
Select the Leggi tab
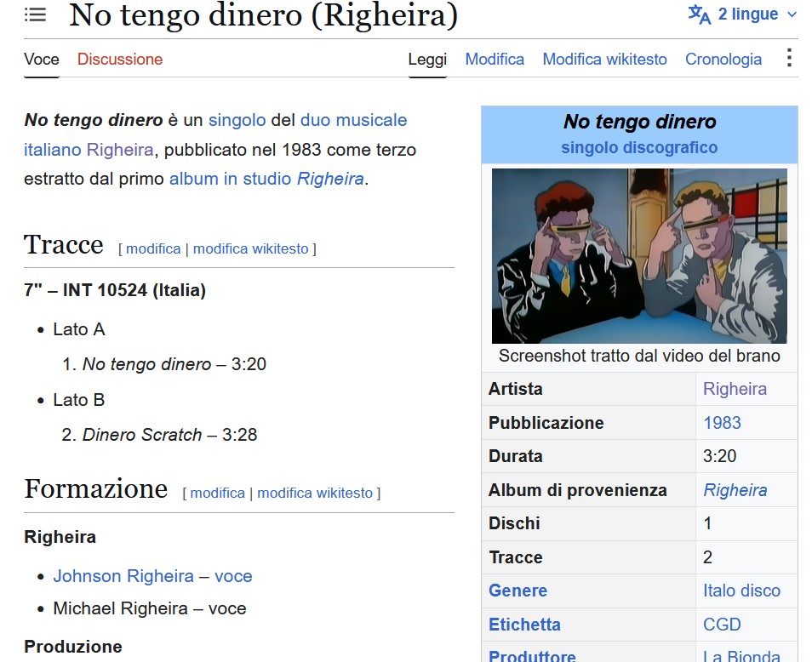pyautogui.click(x=427, y=59)
